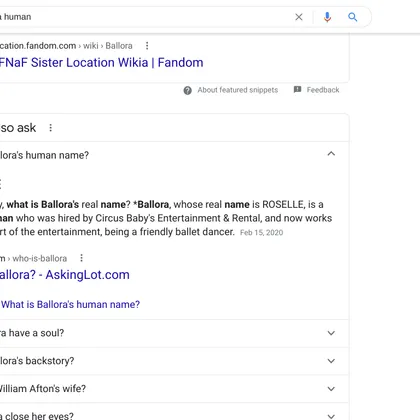Open three-dot menu next to 'also ask' heading
Viewport: 420px width, 420px height.
tap(51, 128)
